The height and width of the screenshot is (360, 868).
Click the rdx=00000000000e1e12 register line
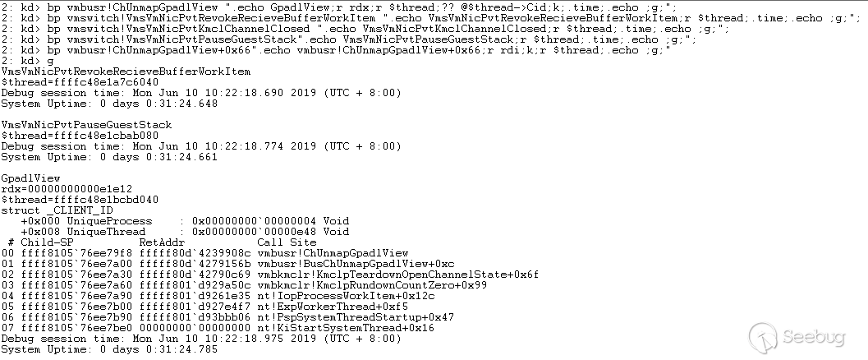66,189
